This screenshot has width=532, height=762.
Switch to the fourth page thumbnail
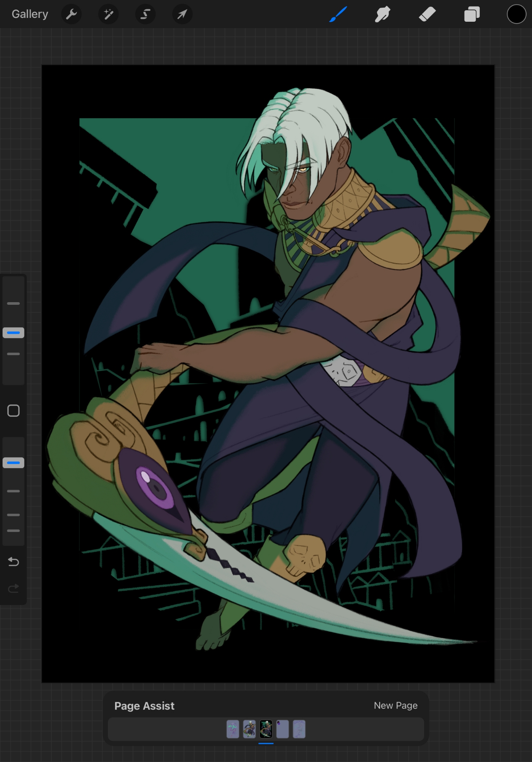pos(282,729)
